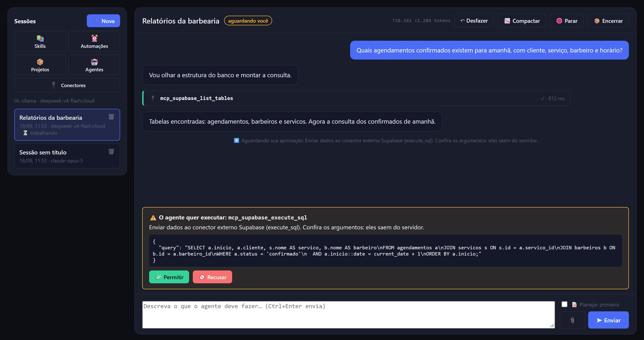End the session with Encerrar
Viewport: 644px width, 340px height.
(608, 21)
